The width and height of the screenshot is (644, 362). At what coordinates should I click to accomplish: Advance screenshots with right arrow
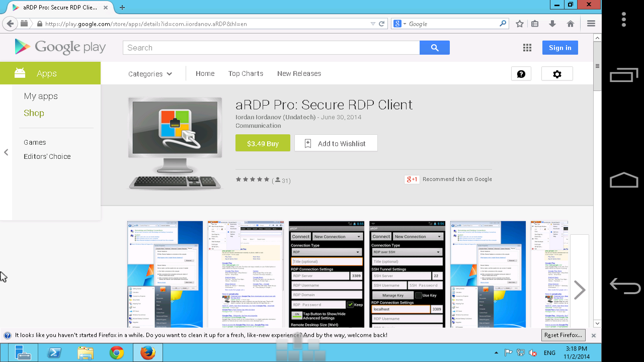[580, 290]
